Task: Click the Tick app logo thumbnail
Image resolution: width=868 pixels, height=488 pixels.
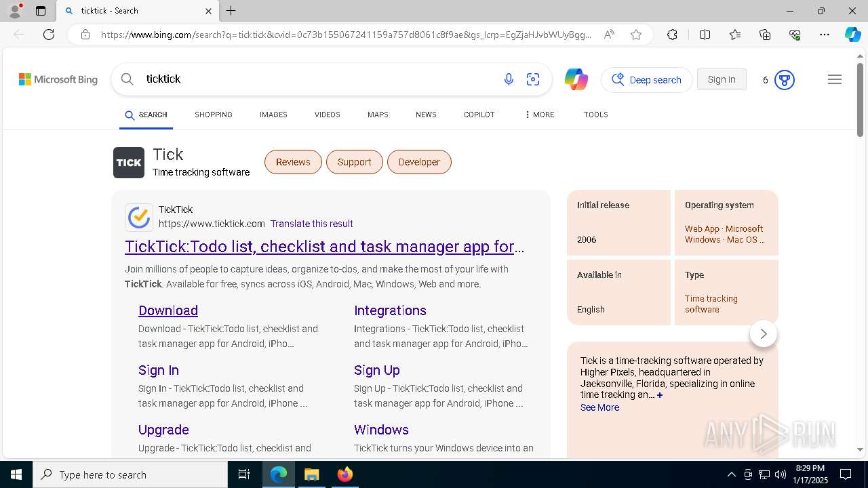Action: (129, 163)
